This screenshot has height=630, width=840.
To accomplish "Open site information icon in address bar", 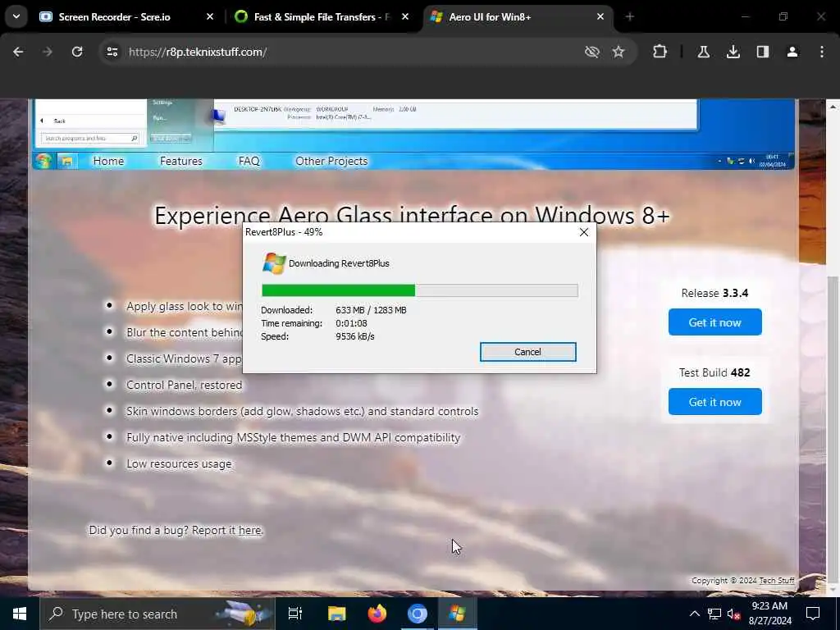I will click(112, 52).
